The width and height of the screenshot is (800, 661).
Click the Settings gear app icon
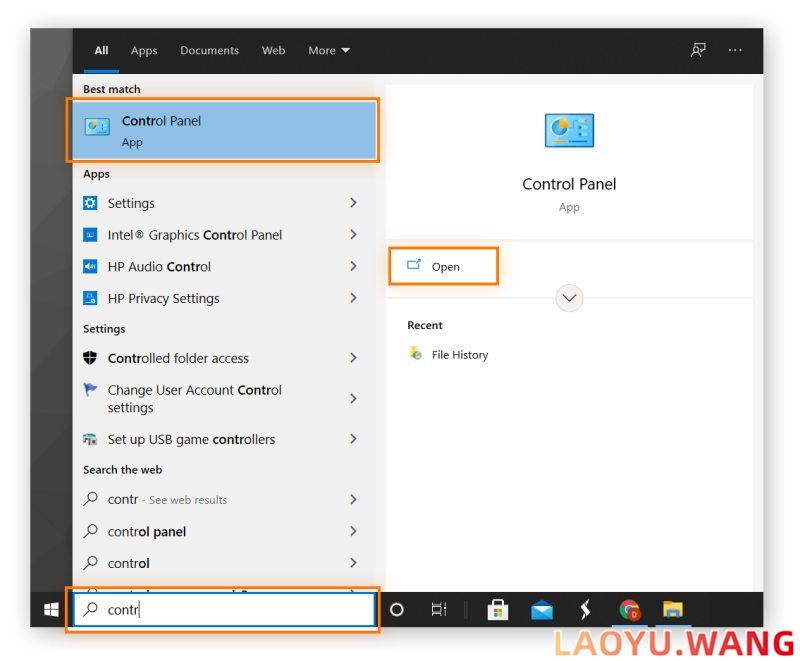(x=90, y=203)
